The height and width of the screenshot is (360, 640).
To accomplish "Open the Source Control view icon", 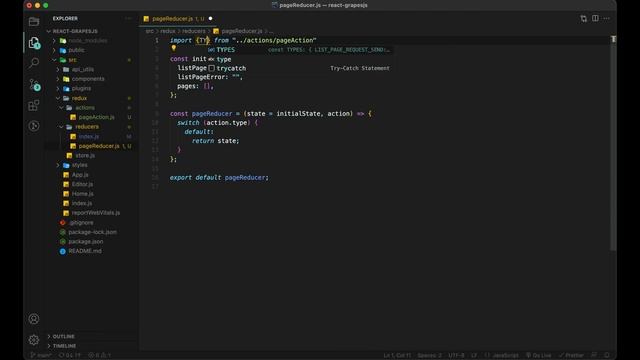I will [34, 85].
